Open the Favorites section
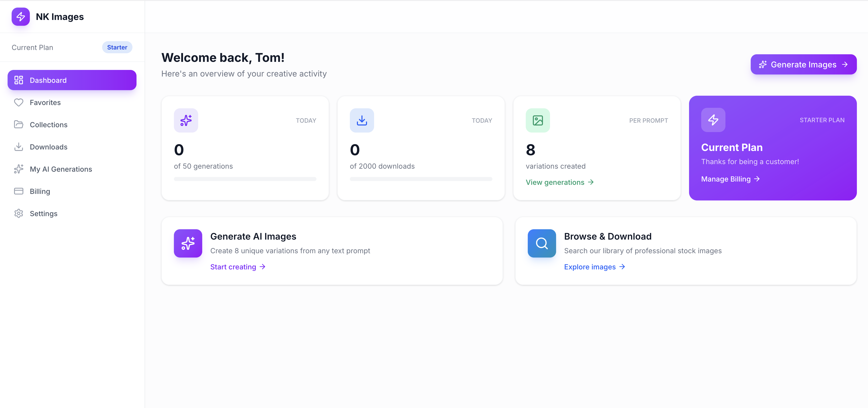This screenshot has width=868, height=408. point(45,102)
